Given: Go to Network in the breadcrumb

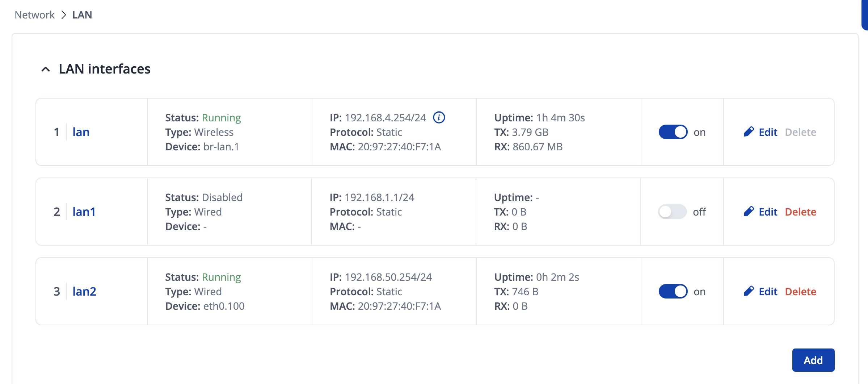Looking at the screenshot, I should click(35, 15).
